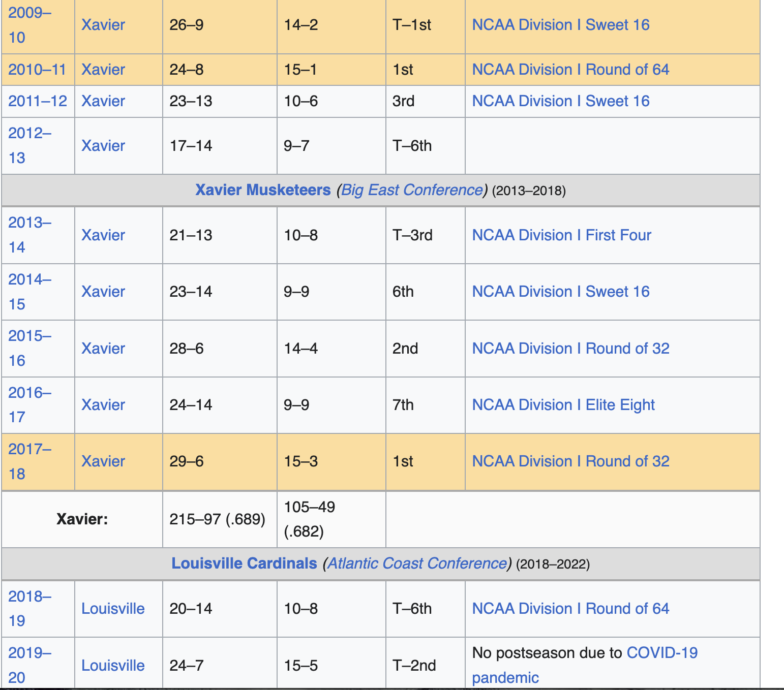Viewport: 784px width, 690px height.
Task: Open the Xavier Musketeers header link
Action: (263, 190)
